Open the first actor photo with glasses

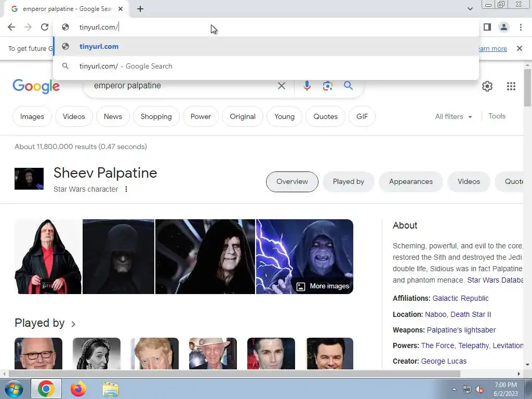(x=38, y=353)
